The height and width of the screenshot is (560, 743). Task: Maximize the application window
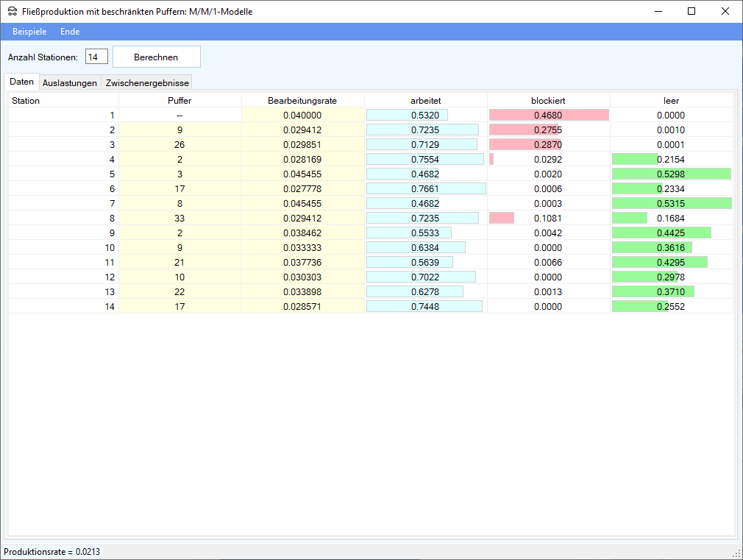point(691,11)
